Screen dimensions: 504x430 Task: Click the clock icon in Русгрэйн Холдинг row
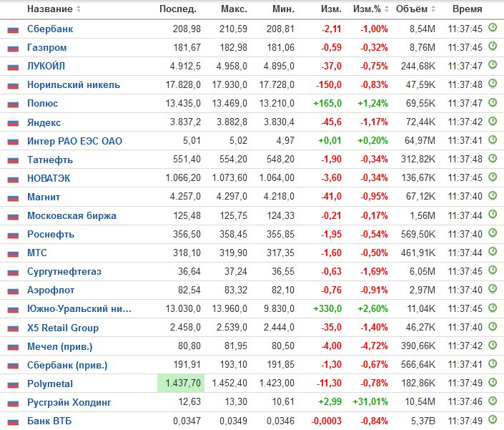[x=493, y=401]
